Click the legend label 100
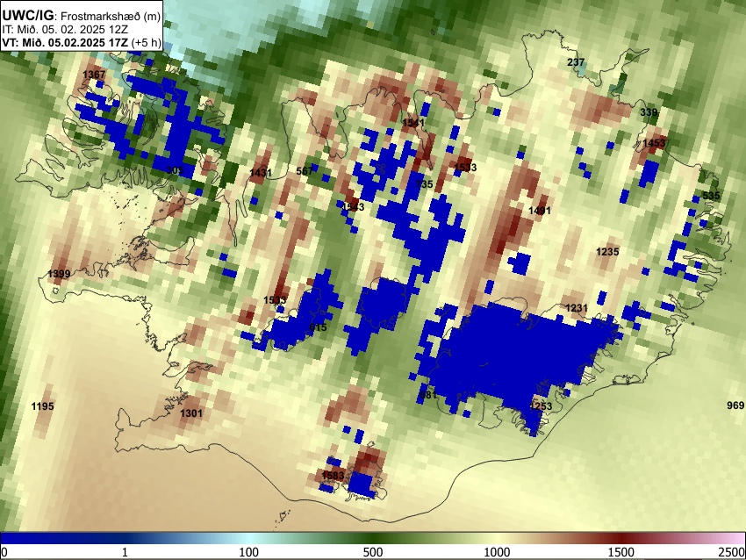746x560 pixels. pos(248,552)
